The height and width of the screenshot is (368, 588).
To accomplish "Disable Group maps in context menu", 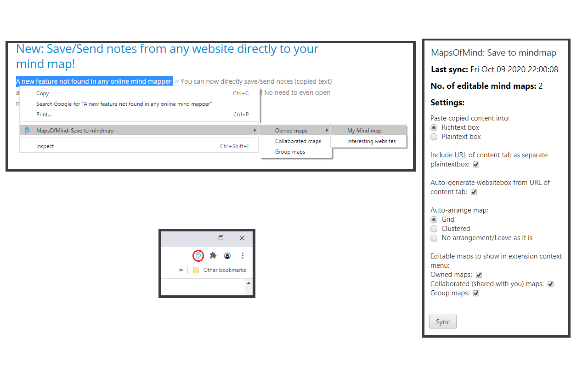I will pyautogui.click(x=476, y=293).
